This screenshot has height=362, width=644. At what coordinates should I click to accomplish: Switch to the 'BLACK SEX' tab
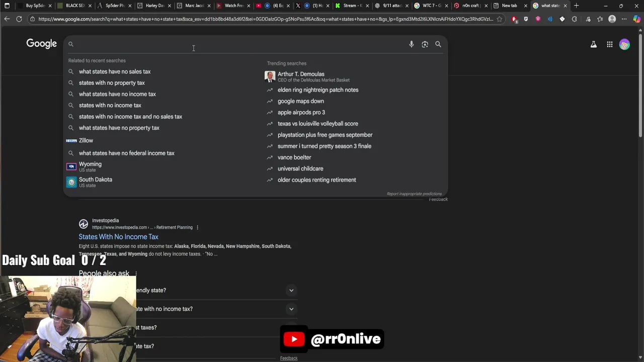click(74, 6)
